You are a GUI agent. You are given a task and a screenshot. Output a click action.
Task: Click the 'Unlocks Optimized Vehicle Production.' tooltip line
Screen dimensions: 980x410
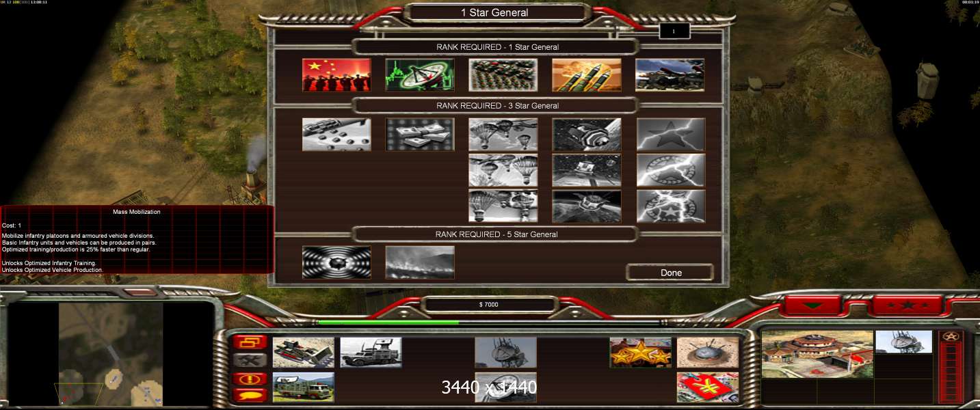coord(53,270)
